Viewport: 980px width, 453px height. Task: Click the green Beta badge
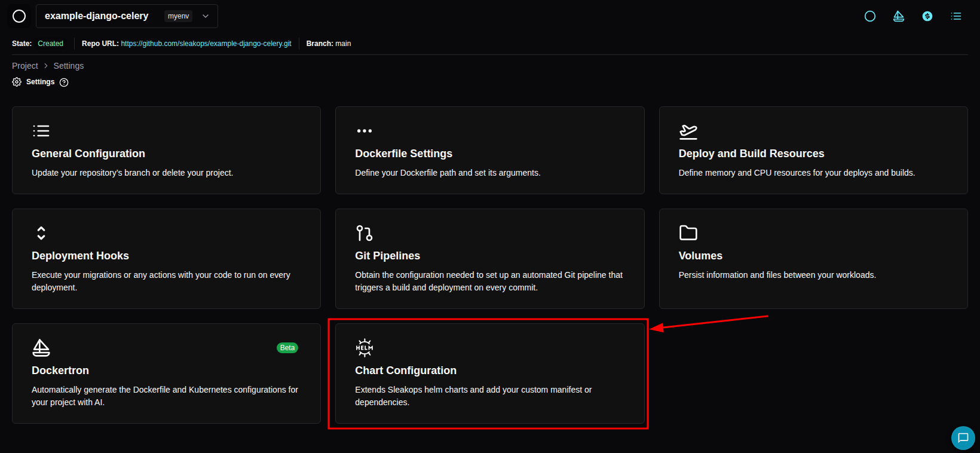tap(287, 348)
